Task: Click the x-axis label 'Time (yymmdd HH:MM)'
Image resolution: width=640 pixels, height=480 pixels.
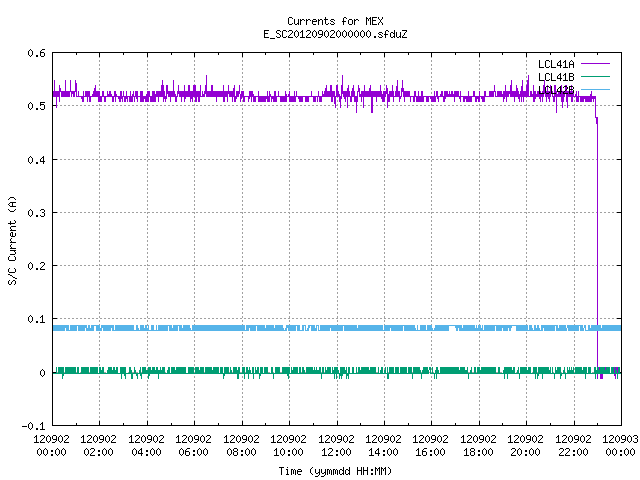Action: tap(335, 471)
